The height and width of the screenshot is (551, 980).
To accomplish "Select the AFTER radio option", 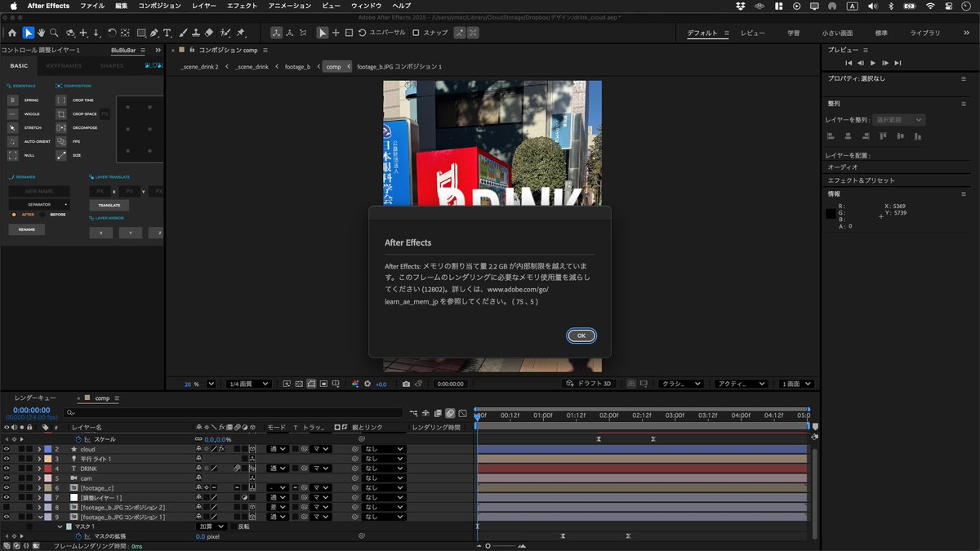I will pyautogui.click(x=14, y=215).
